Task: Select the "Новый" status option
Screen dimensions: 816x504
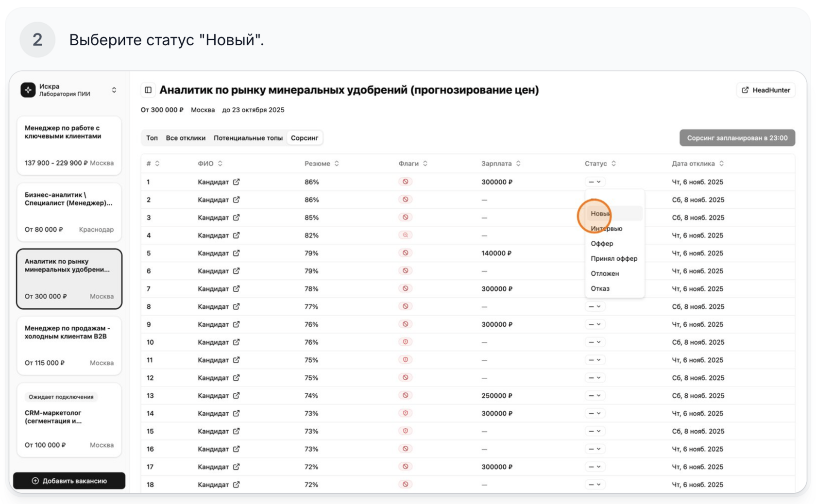Action: tap(600, 214)
